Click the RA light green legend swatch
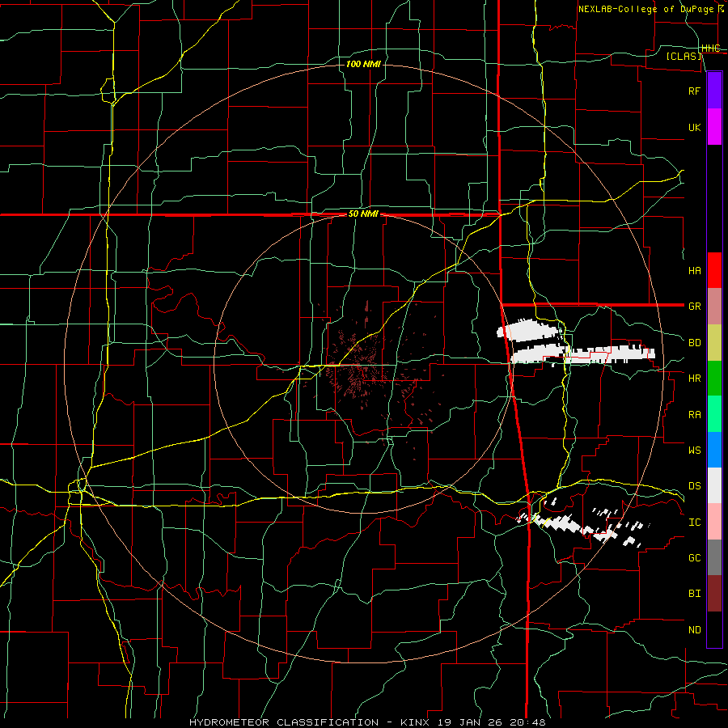 click(x=714, y=414)
